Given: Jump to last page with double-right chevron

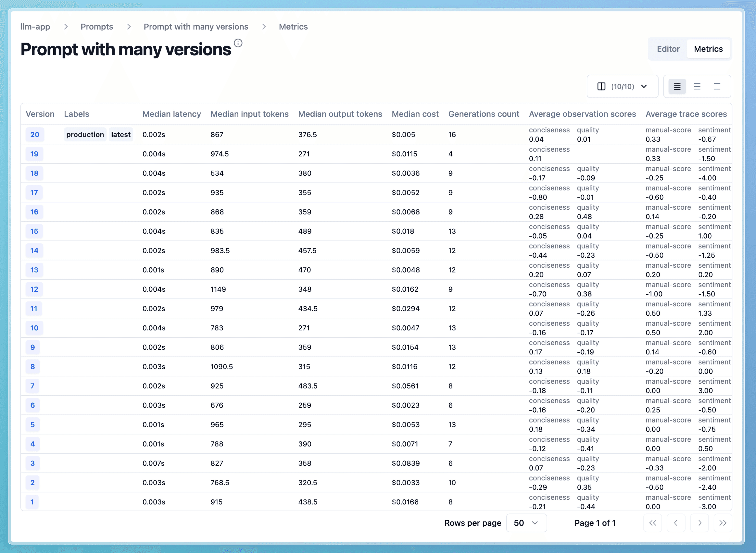Looking at the screenshot, I should [723, 523].
